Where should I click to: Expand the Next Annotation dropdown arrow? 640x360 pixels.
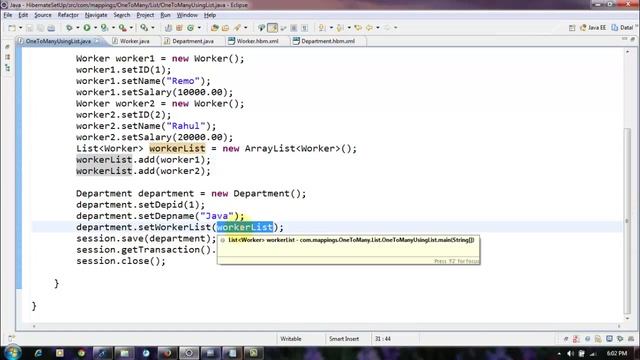(x=331, y=28)
